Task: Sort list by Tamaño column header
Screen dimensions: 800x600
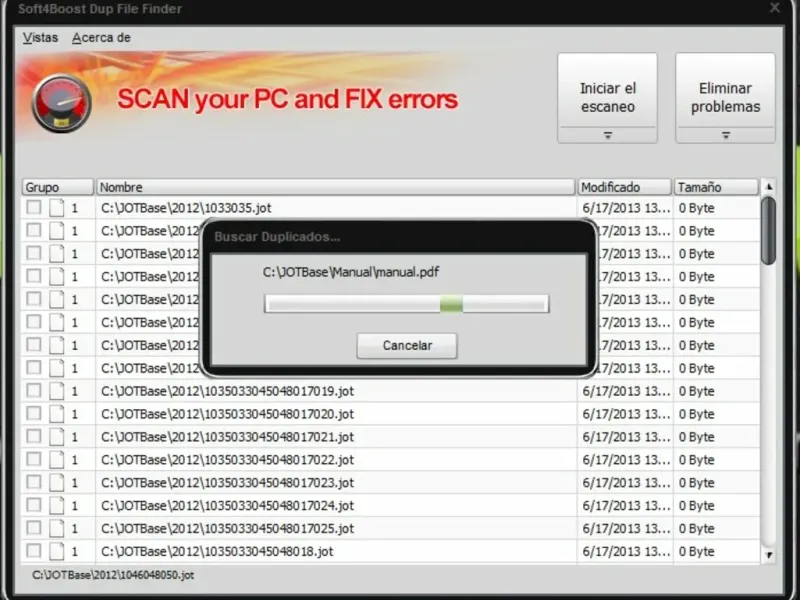Action: pyautogui.click(x=716, y=187)
